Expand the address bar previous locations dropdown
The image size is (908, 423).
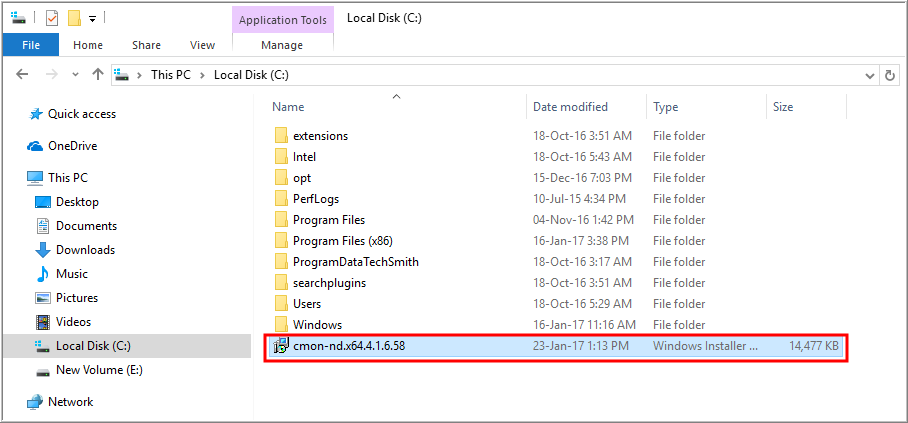[870, 75]
